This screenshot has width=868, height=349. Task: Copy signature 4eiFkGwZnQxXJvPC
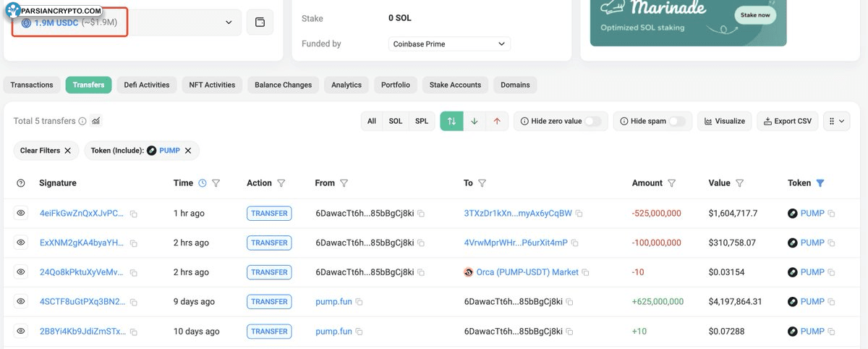point(134,214)
